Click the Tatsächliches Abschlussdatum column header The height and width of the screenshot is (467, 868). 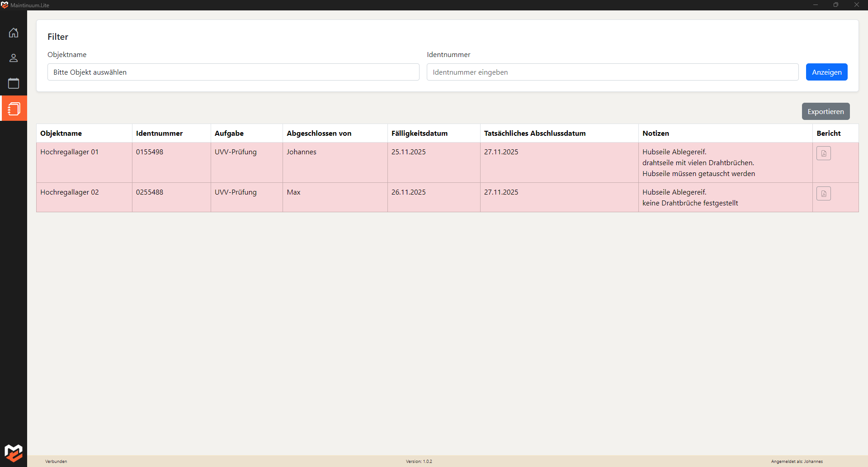coord(534,133)
